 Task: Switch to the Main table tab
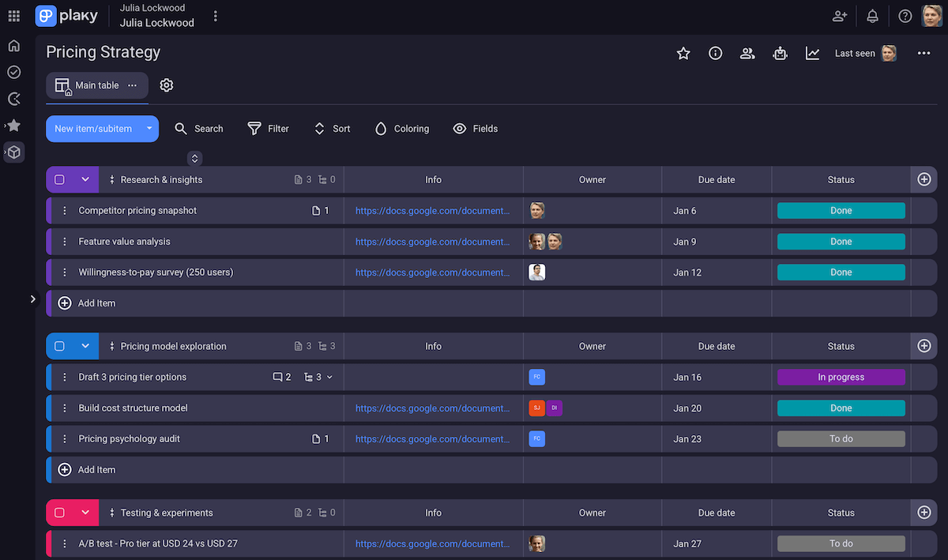point(96,85)
